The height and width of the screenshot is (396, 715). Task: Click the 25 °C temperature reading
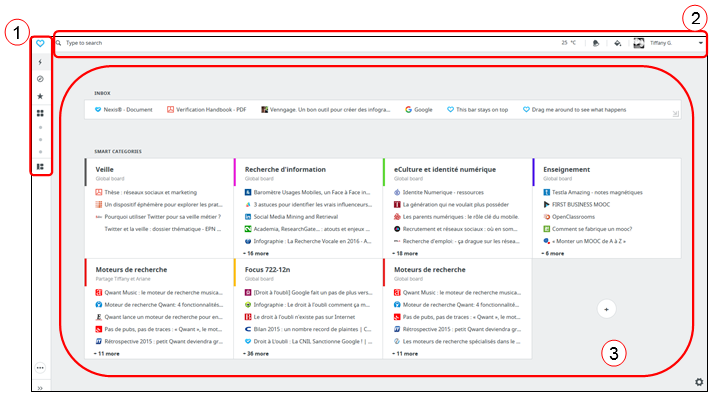pyautogui.click(x=569, y=43)
